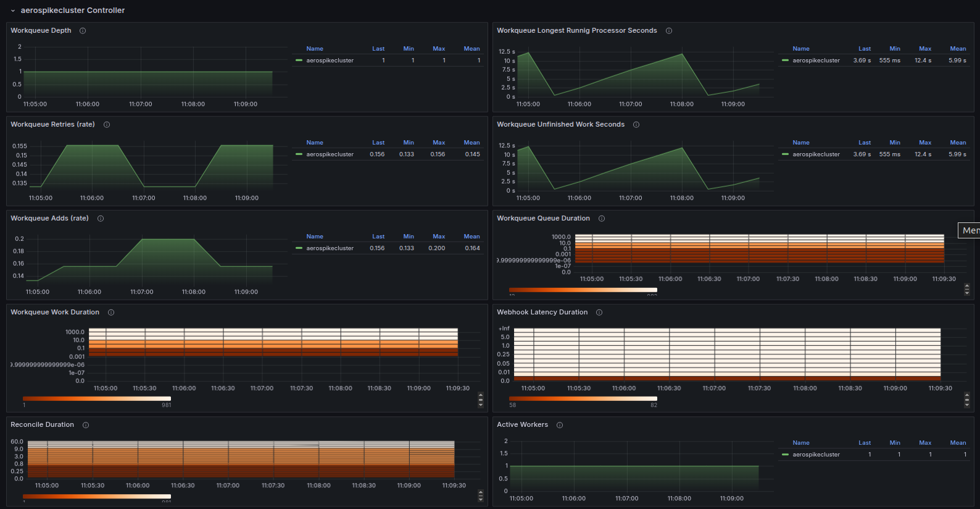The width and height of the screenshot is (980, 509).
Task: View info icon for Workqueue Unfinished Work Seconds
Action: (x=636, y=125)
